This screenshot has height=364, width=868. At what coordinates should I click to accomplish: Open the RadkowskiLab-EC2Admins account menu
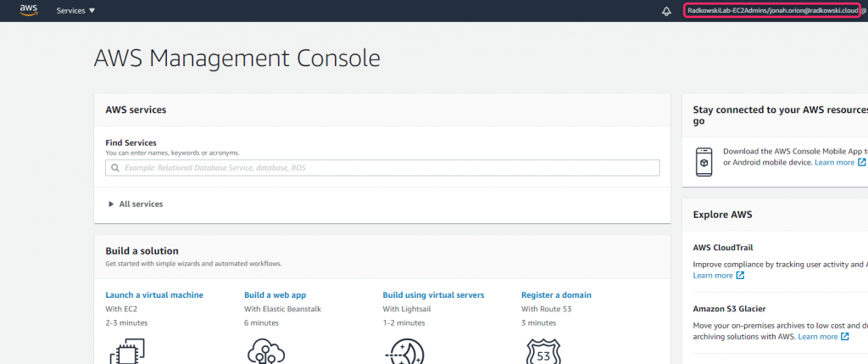(x=772, y=10)
